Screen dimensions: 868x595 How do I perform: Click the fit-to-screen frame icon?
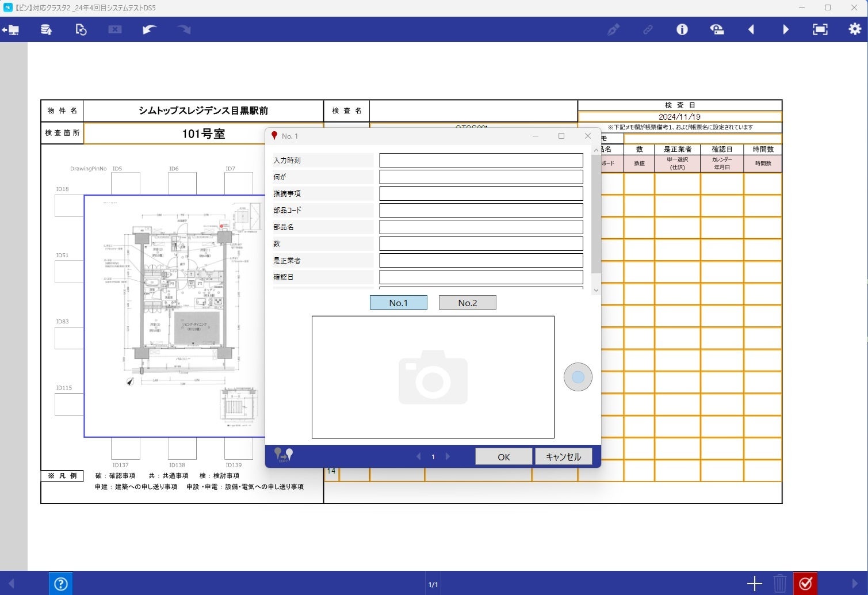(820, 29)
